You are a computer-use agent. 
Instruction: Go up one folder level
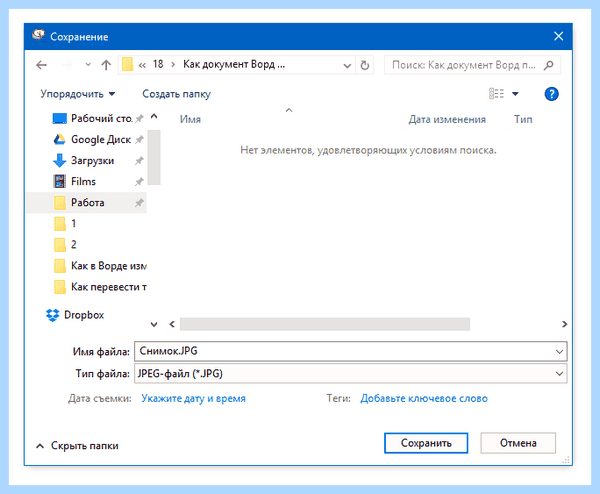tap(106, 65)
